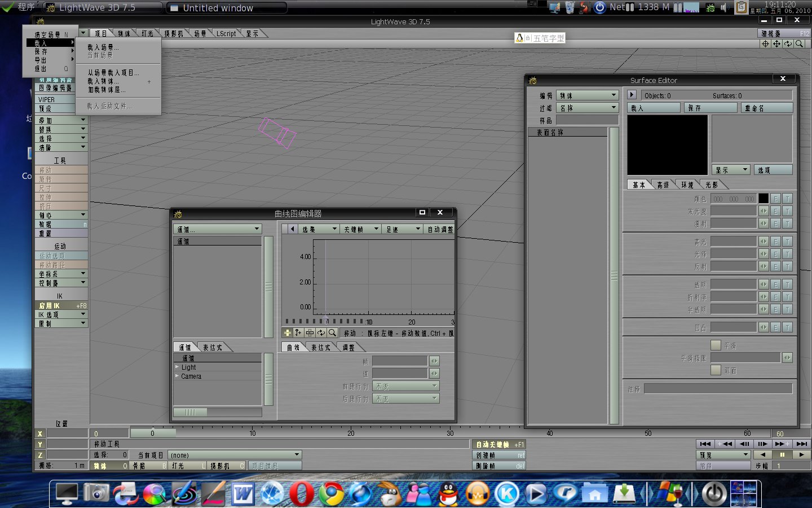Image resolution: width=812 pixels, height=508 pixels.
Task: Pause animation playback
Action: coord(782,454)
